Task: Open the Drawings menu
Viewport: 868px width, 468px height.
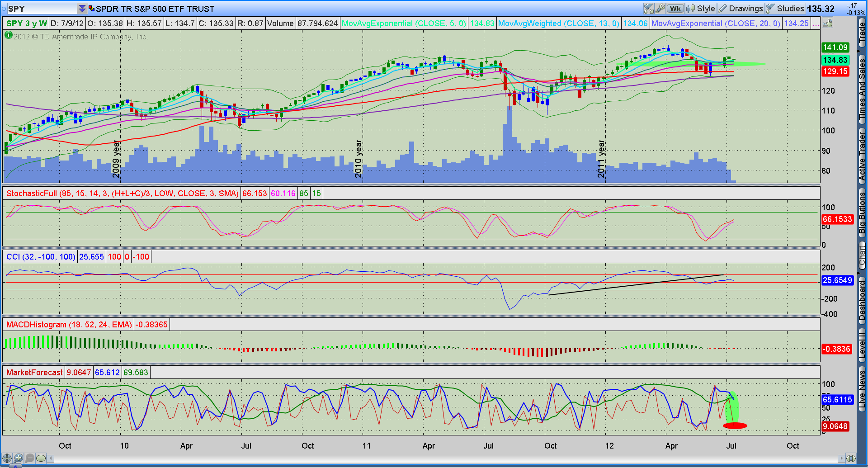Action: pos(741,9)
